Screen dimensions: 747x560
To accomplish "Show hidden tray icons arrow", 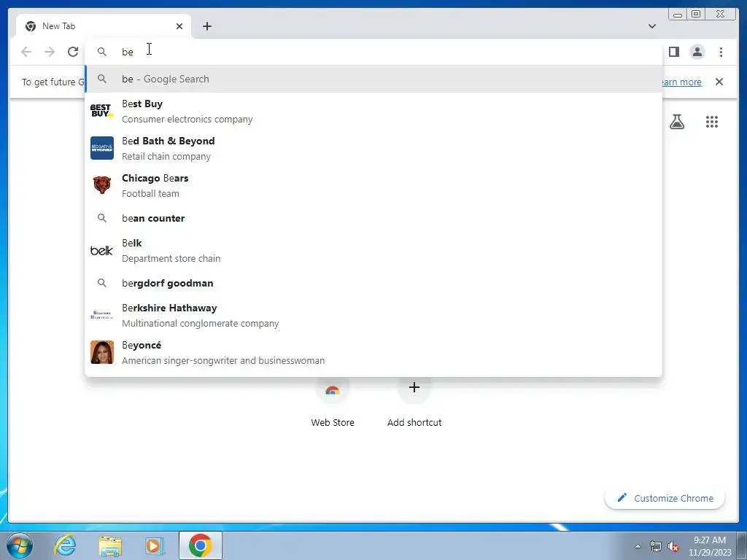I will tap(638, 546).
